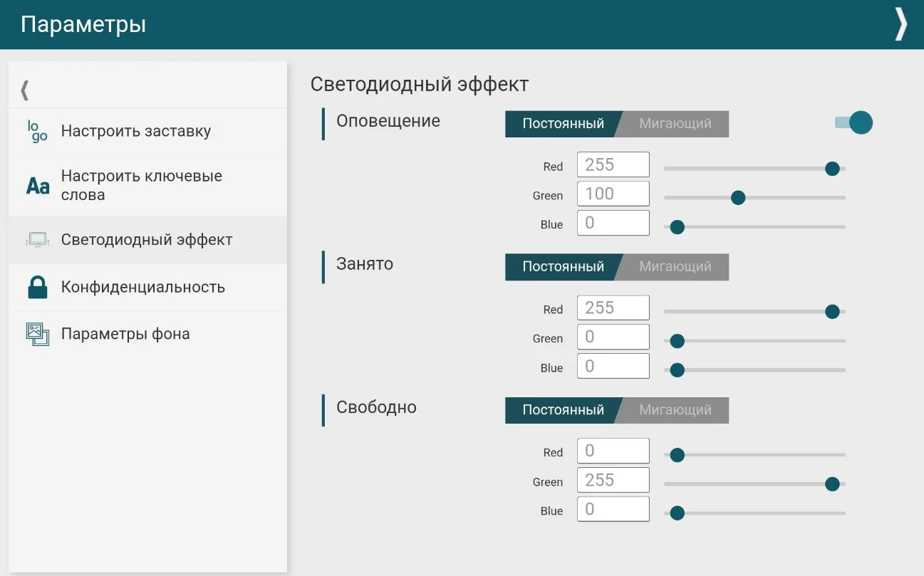Disable the Оповещение LED toggle switch
This screenshot has width=924, height=576.
point(854,123)
